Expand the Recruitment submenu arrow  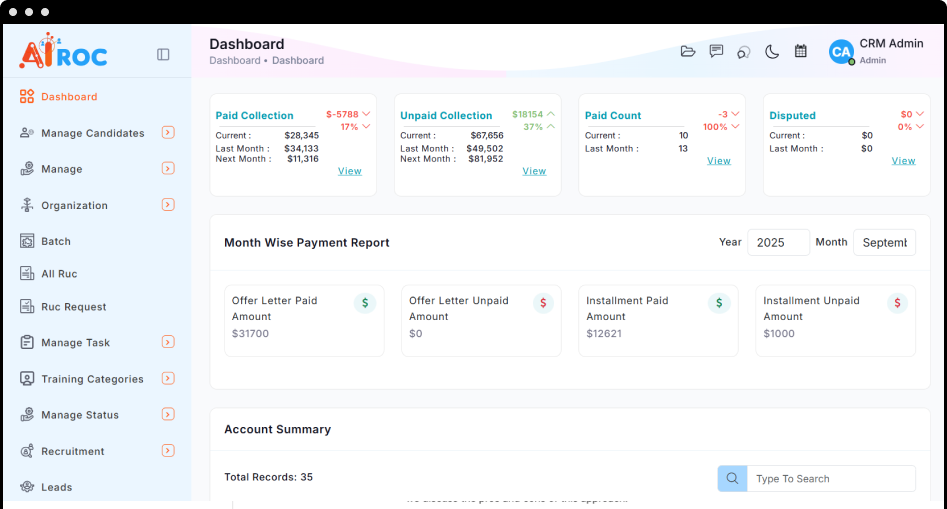pyautogui.click(x=168, y=451)
